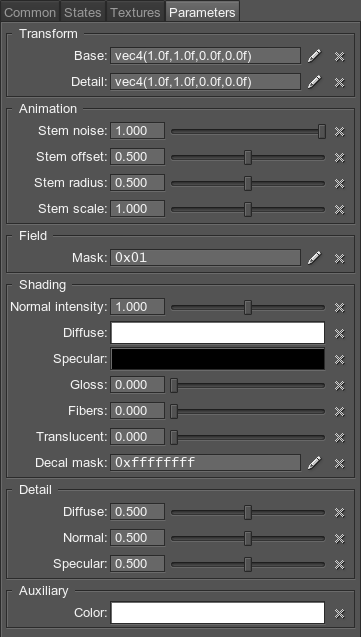This screenshot has width=361, height=637.
Task: Open the Textures tab
Action: pyautogui.click(x=135, y=12)
